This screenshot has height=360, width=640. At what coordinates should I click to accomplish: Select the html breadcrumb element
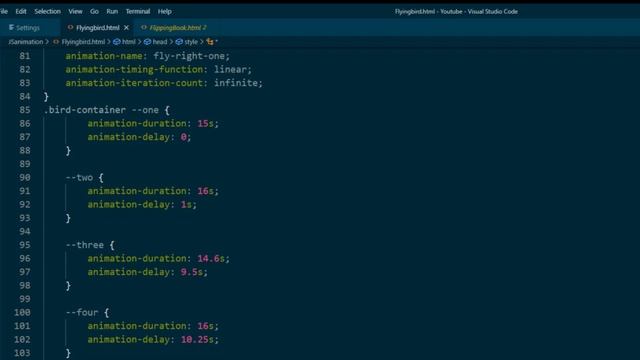click(129, 42)
